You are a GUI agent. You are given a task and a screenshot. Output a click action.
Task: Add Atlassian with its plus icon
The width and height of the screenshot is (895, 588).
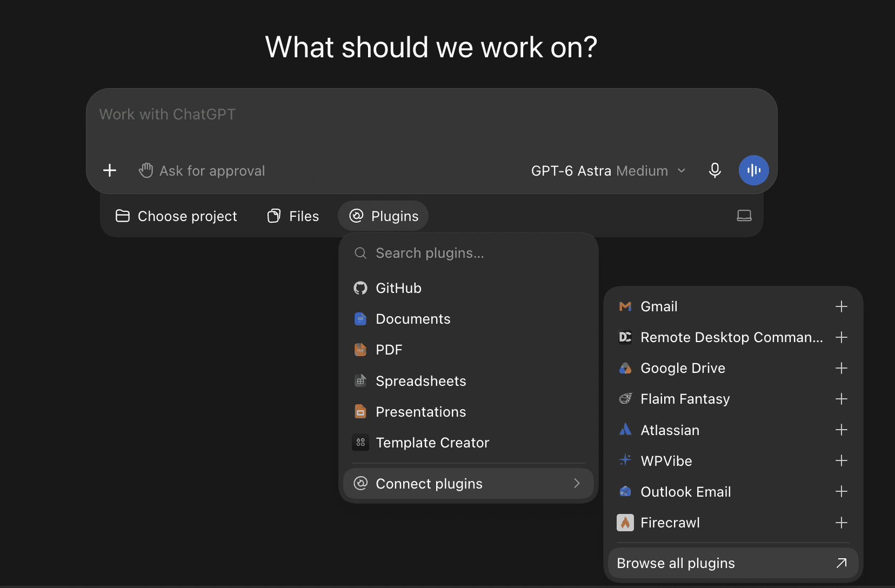coord(841,430)
